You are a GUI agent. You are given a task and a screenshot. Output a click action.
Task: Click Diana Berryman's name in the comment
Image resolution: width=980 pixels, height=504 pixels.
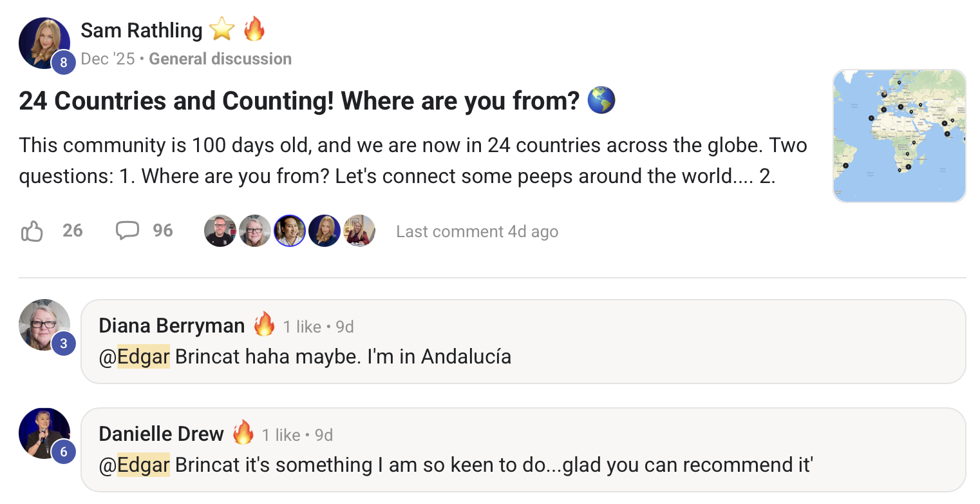click(172, 326)
